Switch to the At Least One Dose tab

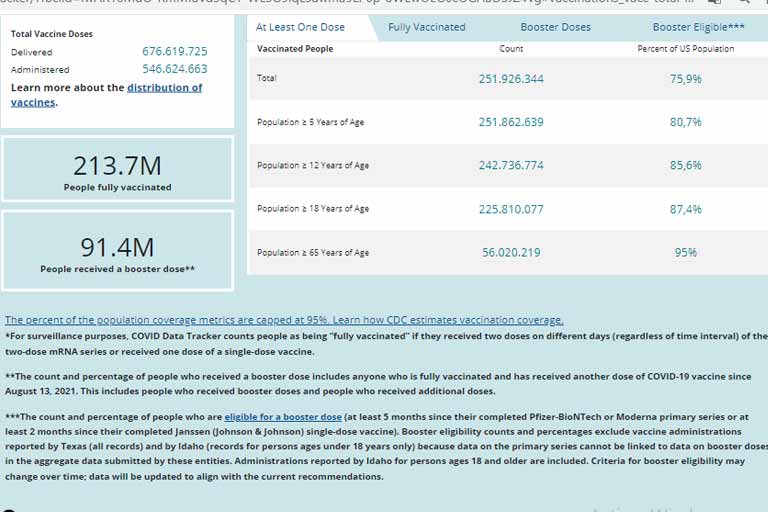tap(300, 27)
